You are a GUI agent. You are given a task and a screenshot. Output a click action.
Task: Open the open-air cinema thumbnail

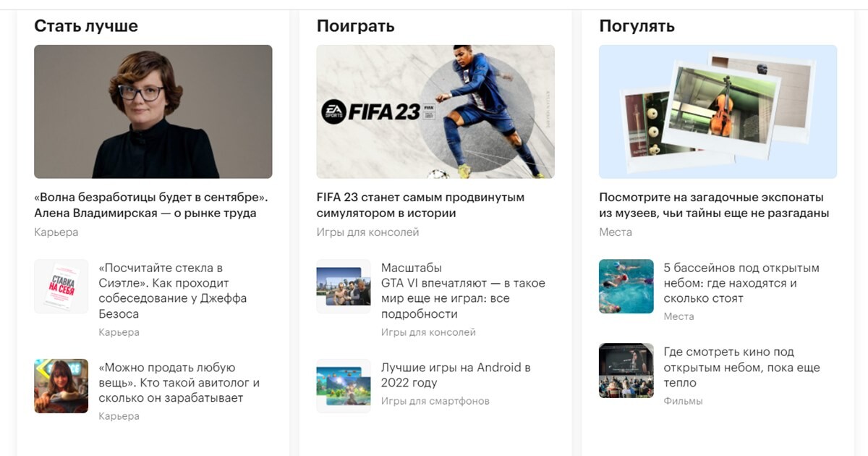click(x=626, y=371)
